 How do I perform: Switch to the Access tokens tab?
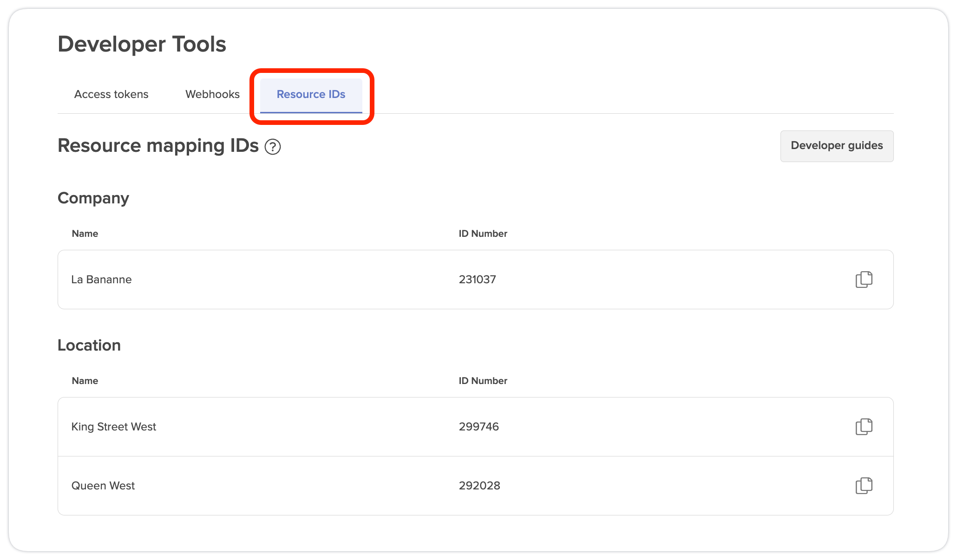tap(111, 94)
